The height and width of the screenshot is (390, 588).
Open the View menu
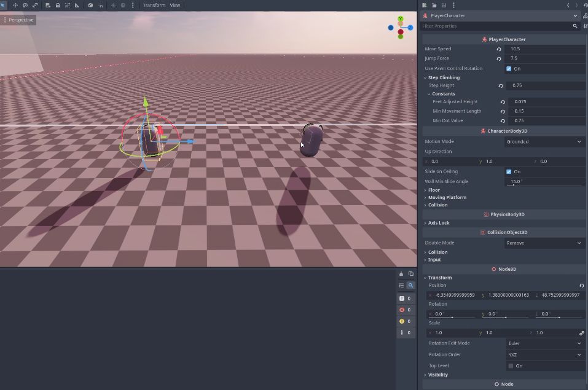point(175,5)
